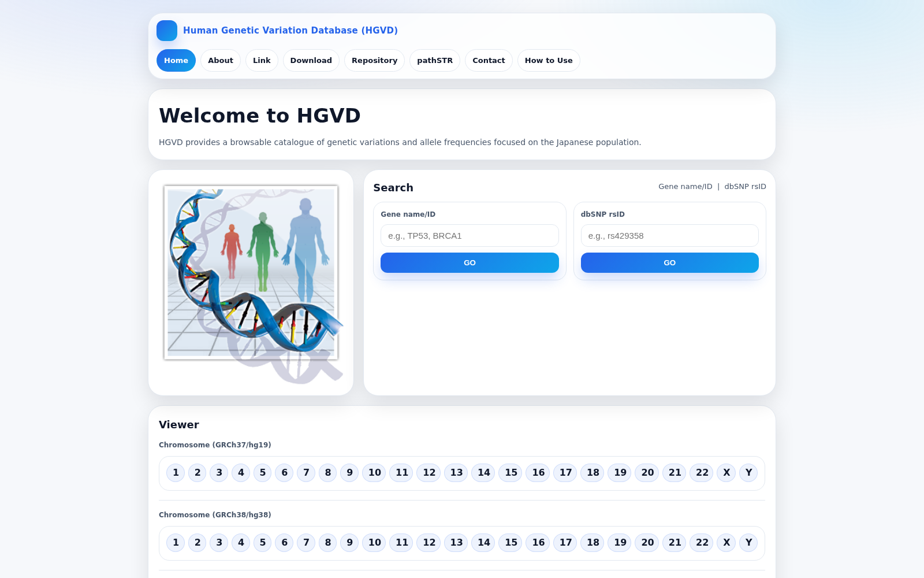
Task: Go to the Home tab
Action: 176,61
